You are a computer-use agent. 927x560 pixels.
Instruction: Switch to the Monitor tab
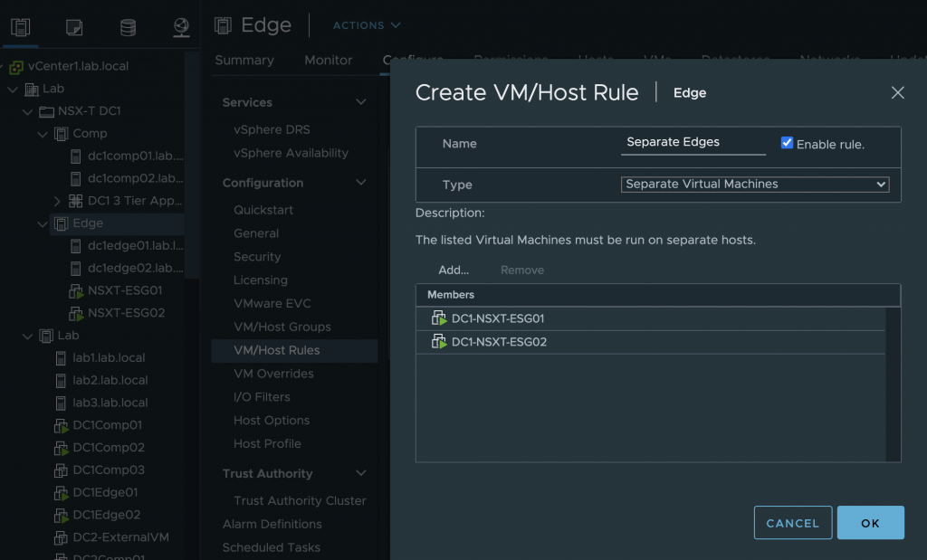(x=328, y=61)
